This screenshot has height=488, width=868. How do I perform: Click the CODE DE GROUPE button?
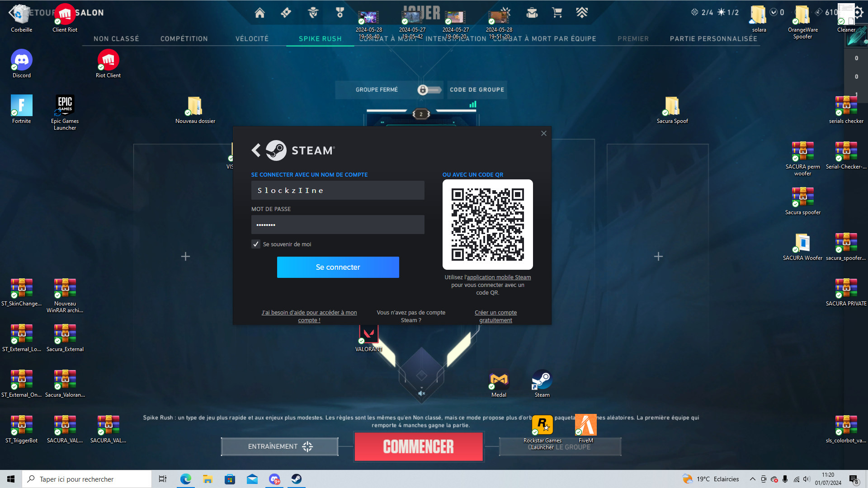pyautogui.click(x=477, y=90)
